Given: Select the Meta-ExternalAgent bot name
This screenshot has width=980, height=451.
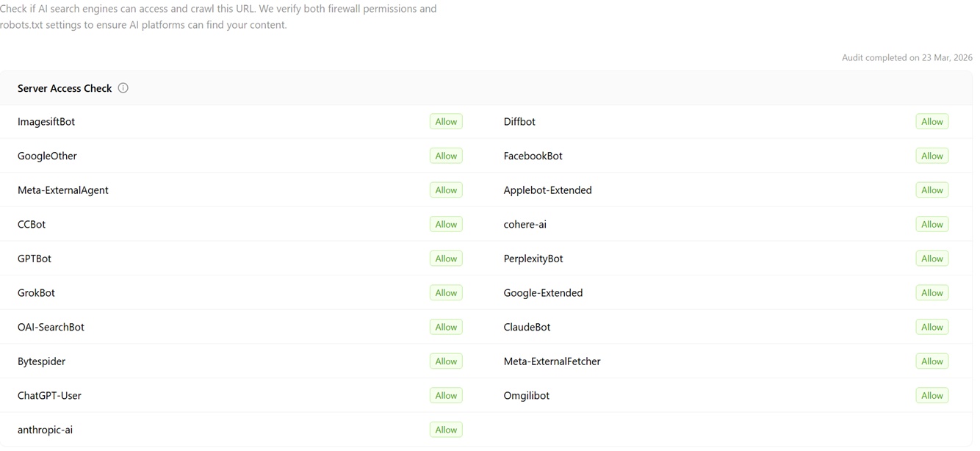Looking at the screenshot, I should click(x=63, y=190).
